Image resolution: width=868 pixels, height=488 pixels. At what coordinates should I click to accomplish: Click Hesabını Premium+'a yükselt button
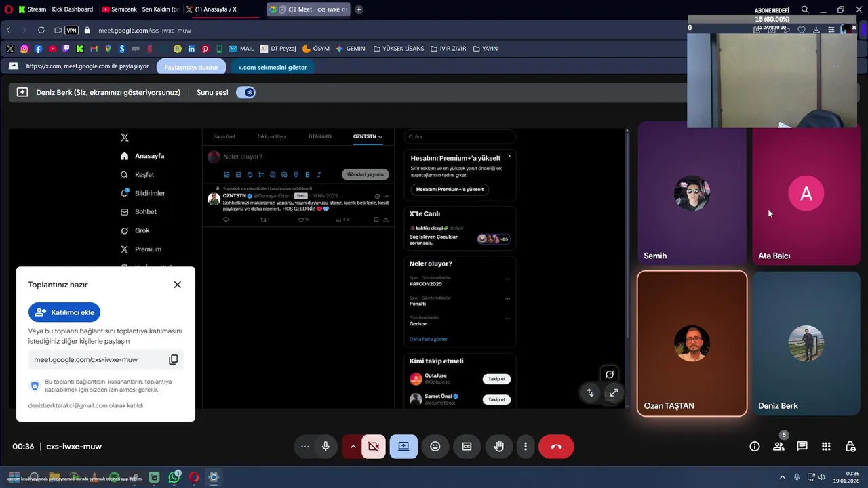coord(450,189)
